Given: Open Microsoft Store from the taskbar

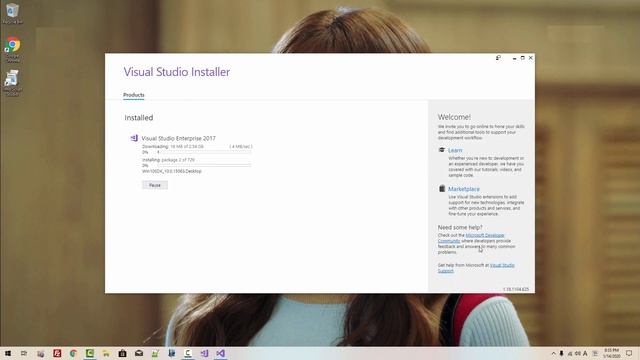Looking at the screenshot, I should (x=122, y=353).
